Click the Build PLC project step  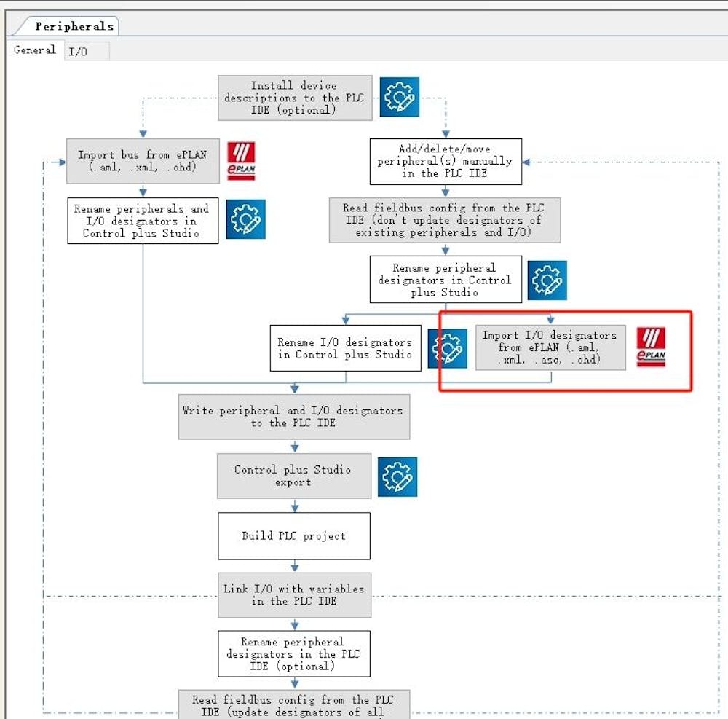tap(294, 536)
